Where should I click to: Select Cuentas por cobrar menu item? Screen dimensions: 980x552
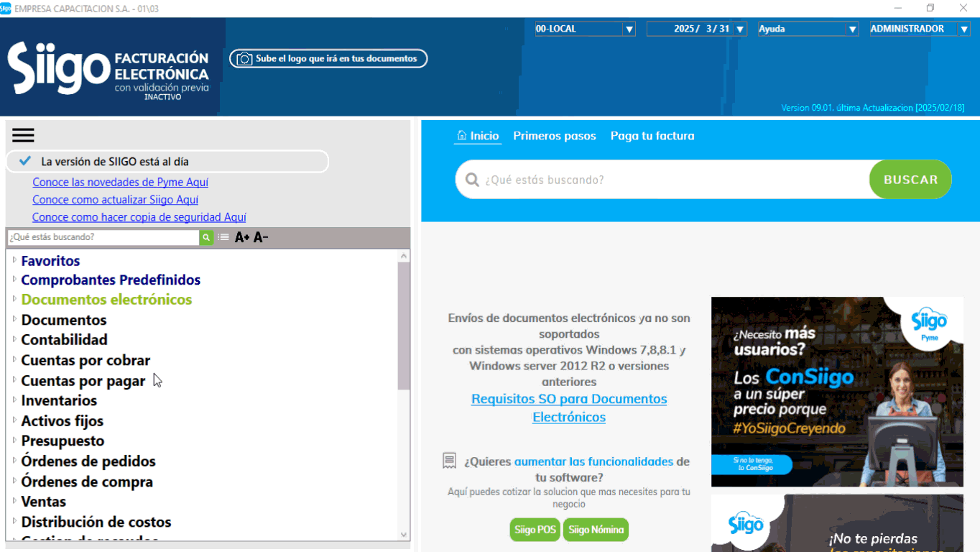pyautogui.click(x=85, y=360)
